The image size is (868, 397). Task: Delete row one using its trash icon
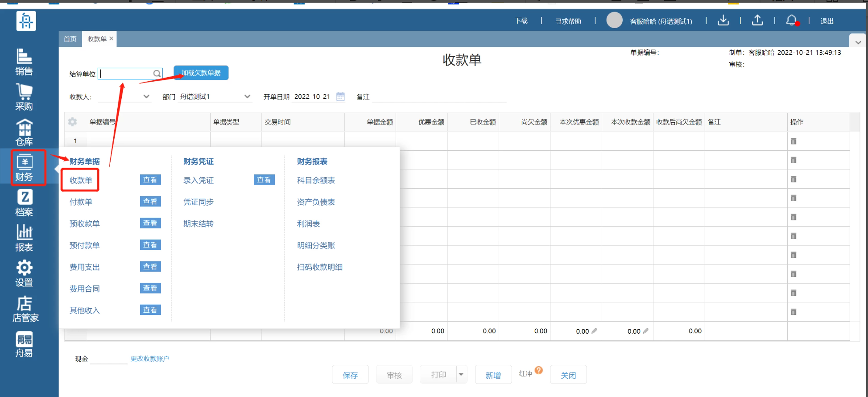(794, 141)
